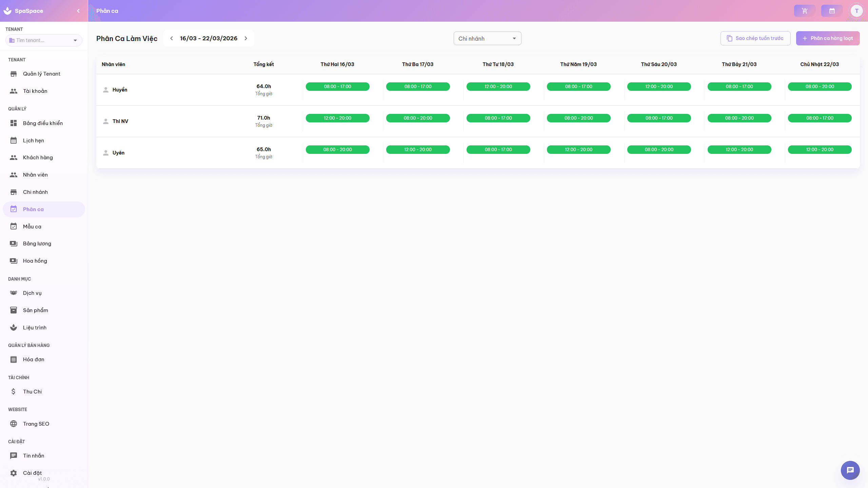Screen dimensions: 868x488
Task: Expand the Tìm tenant combo box
Action: [75, 40]
